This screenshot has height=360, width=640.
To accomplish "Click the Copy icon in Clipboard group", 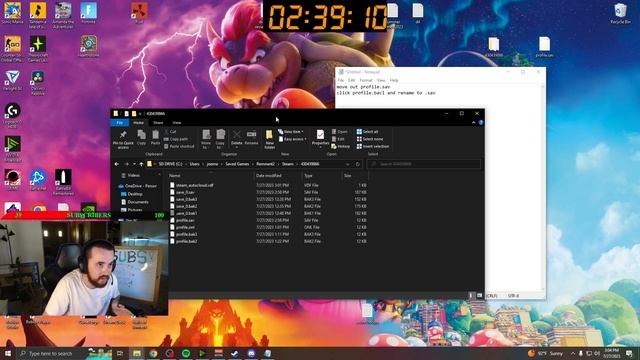I will pos(142,137).
